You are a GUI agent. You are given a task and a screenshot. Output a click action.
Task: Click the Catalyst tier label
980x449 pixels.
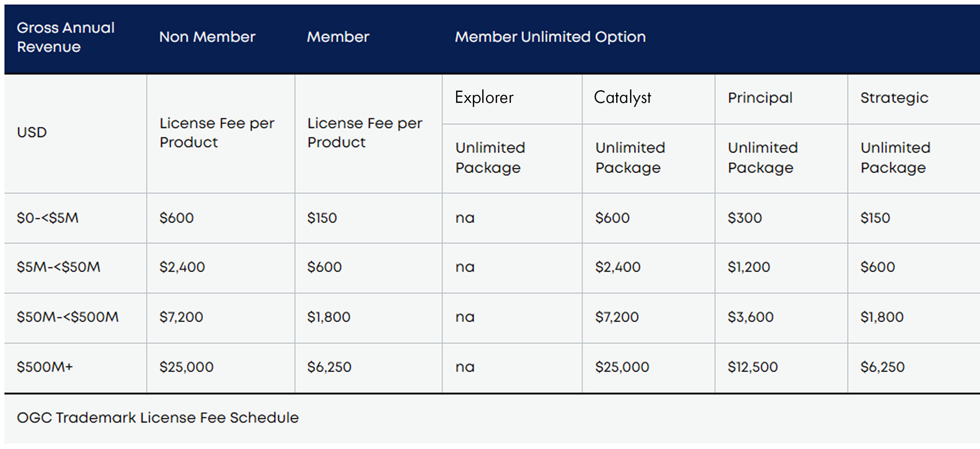point(622,98)
